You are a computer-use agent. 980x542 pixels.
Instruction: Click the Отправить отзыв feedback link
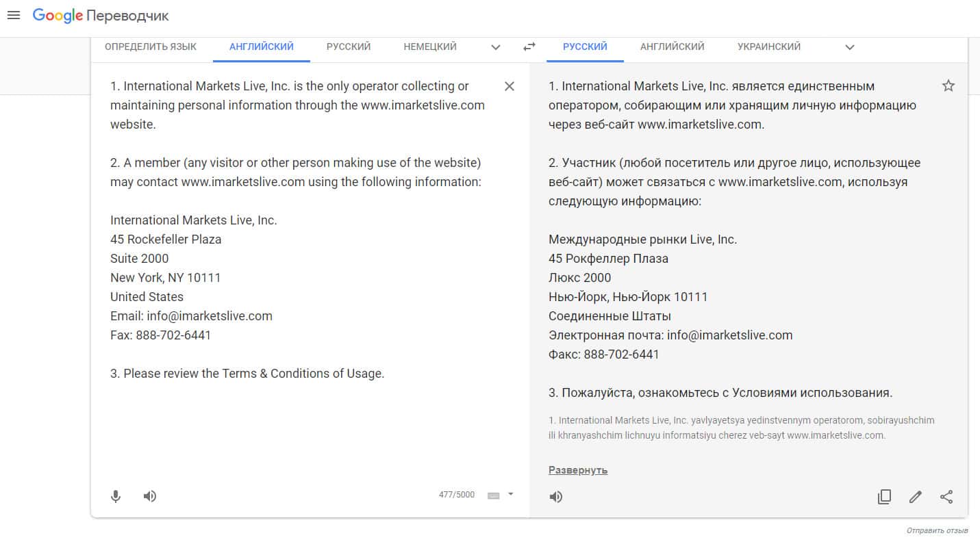coord(937,531)
